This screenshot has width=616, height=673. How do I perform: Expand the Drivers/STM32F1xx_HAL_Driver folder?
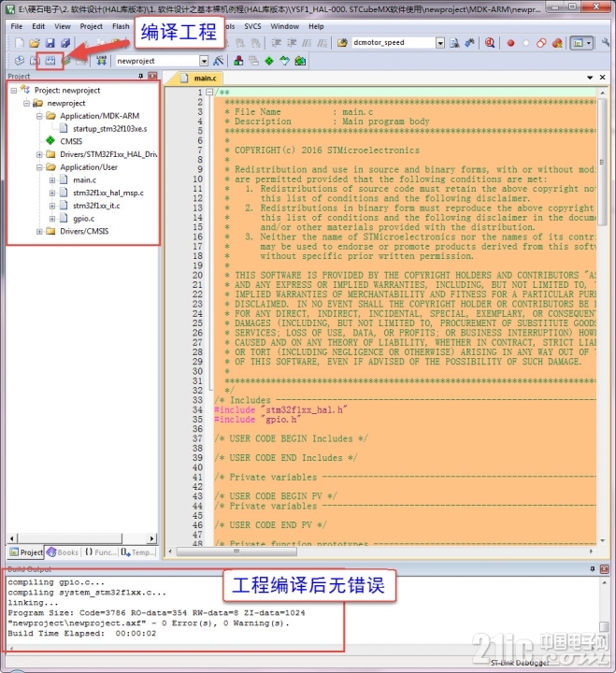pyautogui.click(x=39, y=154)
